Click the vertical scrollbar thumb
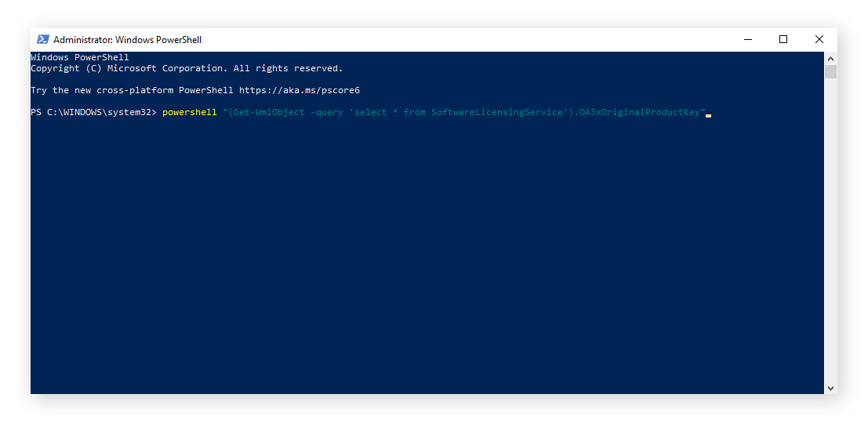This screenshot has width=868, height=423. coord(830,72)
